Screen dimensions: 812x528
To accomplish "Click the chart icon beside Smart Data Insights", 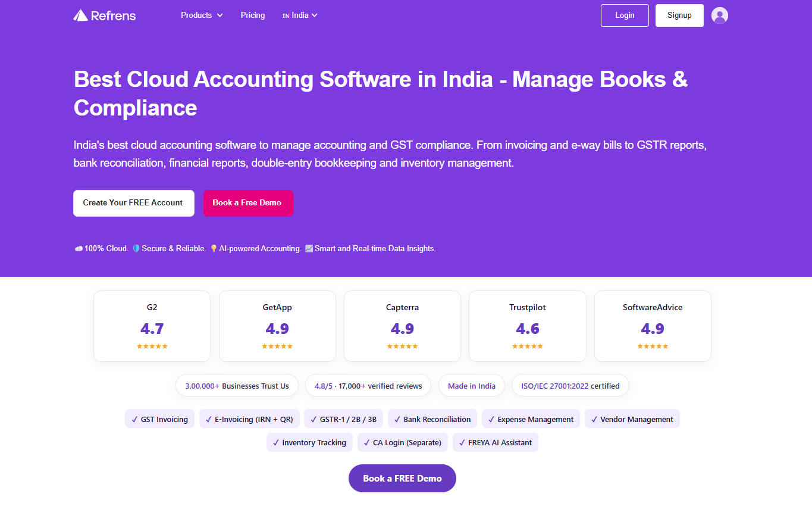I will click(309, 249).
